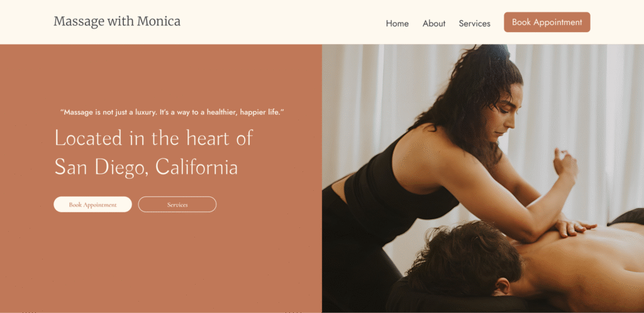Click the white Book Appointment pill button
The height and width of the screenshot is (313, 644).
pyautogui.click(x=93, y=205)
